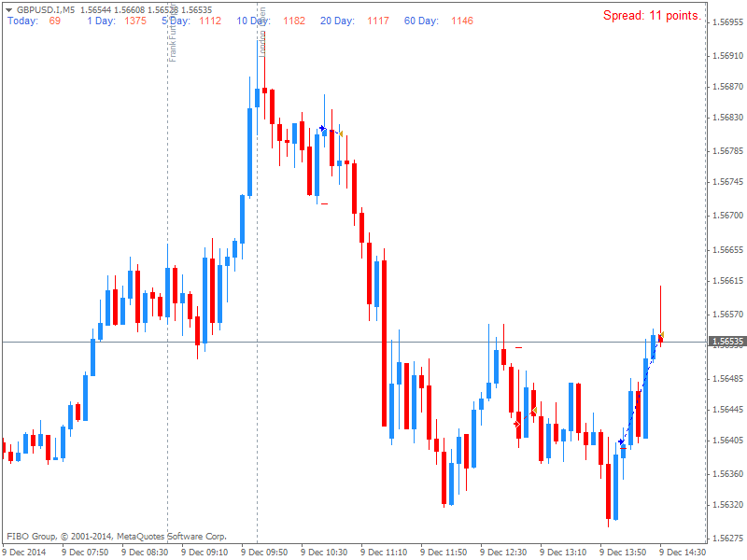
Task: Click the '9 Dec 2014' time axis label
Action: [x=24, y=552]
